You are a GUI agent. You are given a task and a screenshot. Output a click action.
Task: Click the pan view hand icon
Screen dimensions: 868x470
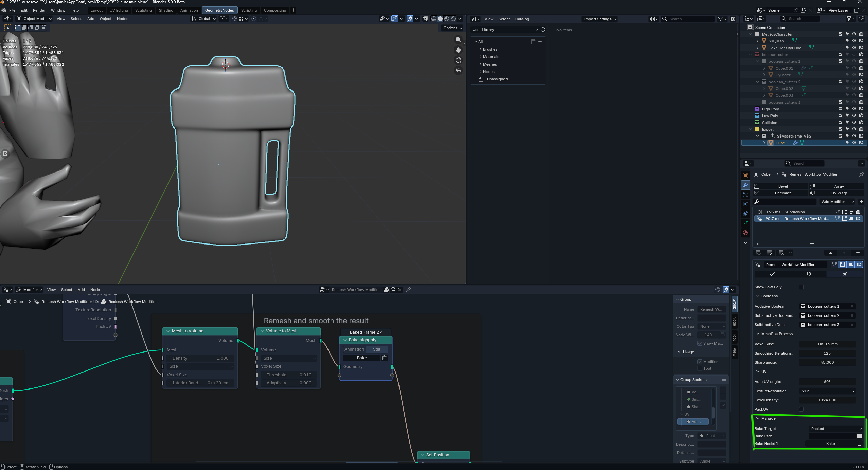(x=458, y=50)
